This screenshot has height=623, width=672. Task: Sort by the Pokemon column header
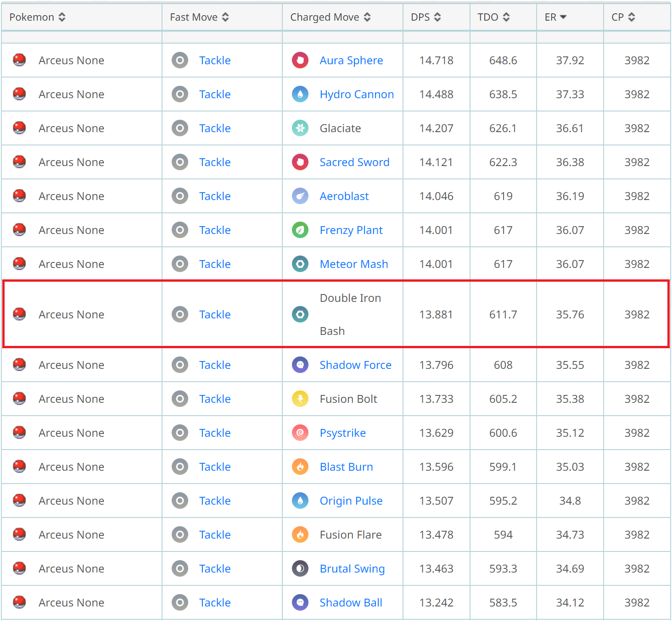(37, 17)
